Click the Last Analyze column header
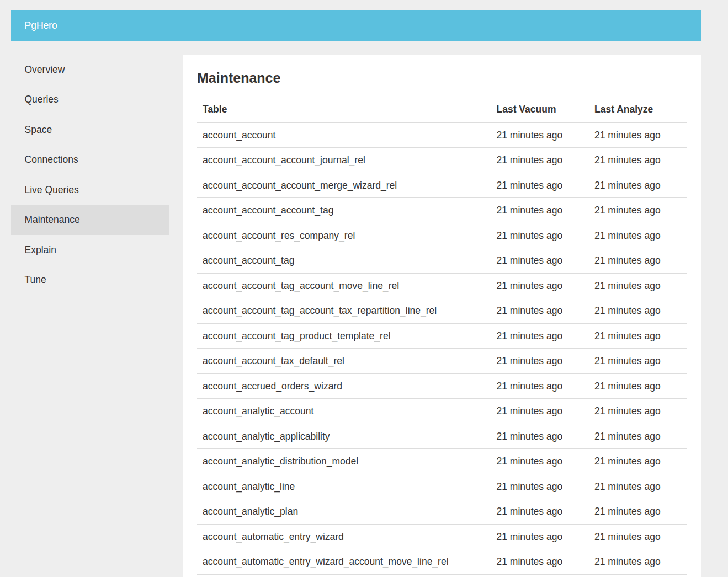Image resolution: width=728 pixels, height=577 pixels. pyautogui.click(x=623, y=109)
